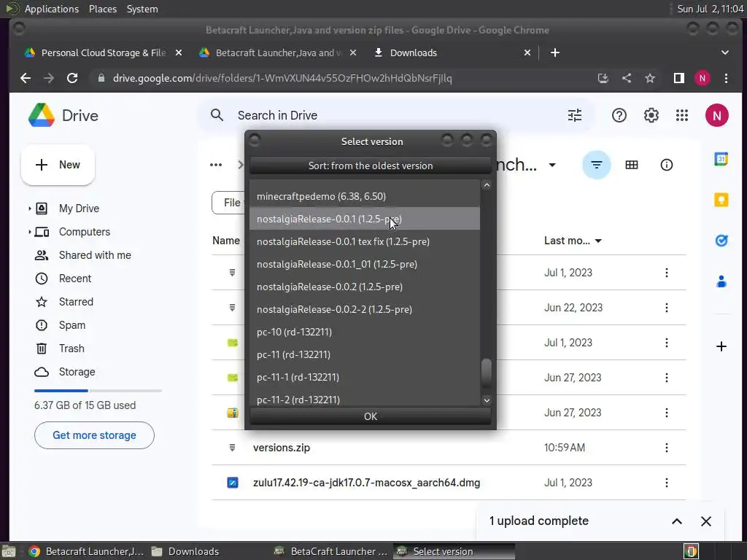747x560 pixels.
Task: Click scroll up arrow in version list
Action: [487, 184]
